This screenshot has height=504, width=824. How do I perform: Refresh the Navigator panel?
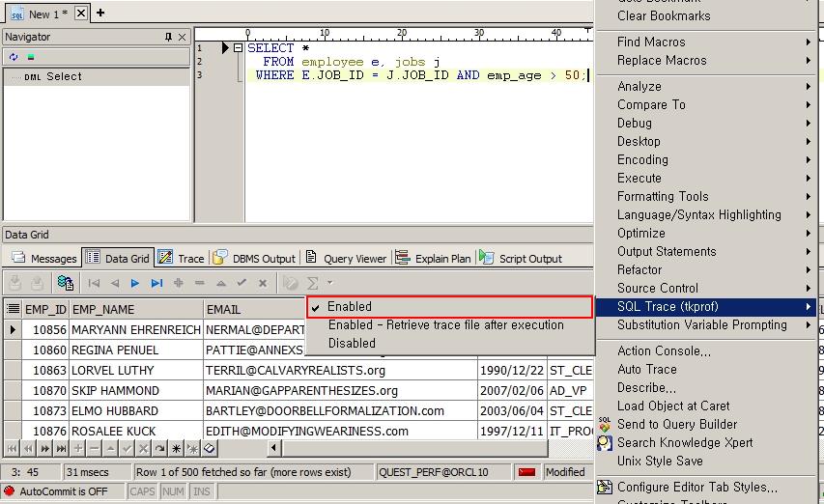point(14,57)
